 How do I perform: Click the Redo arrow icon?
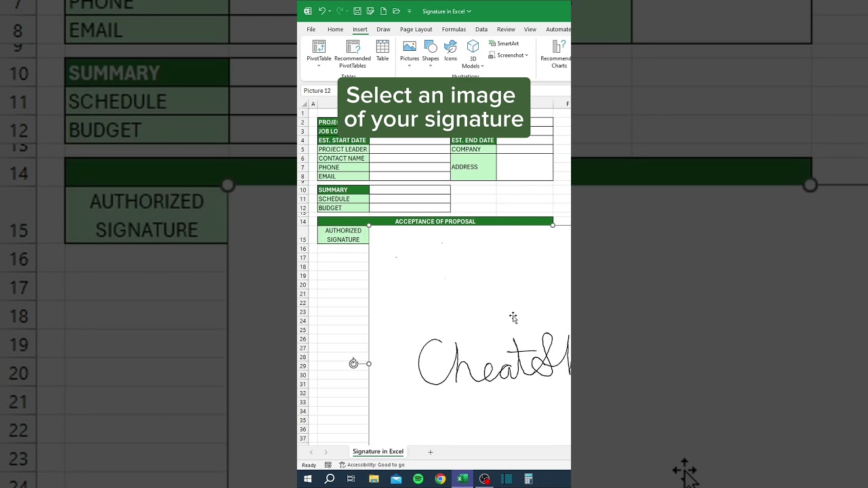(340, 11)
